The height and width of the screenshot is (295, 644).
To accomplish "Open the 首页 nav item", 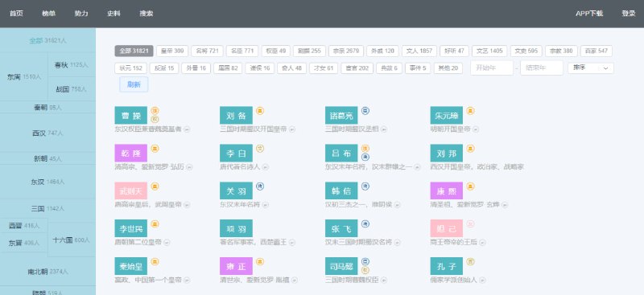I will (x=16, y=14).
